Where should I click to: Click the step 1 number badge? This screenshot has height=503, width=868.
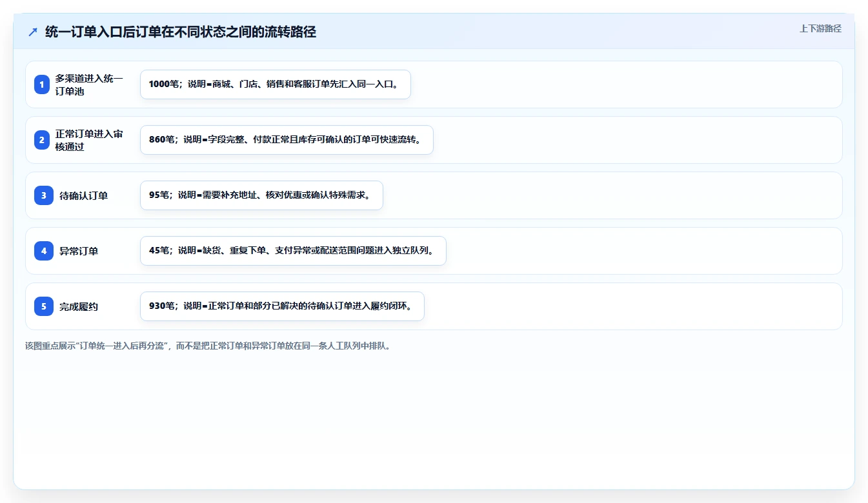point(42,84)
